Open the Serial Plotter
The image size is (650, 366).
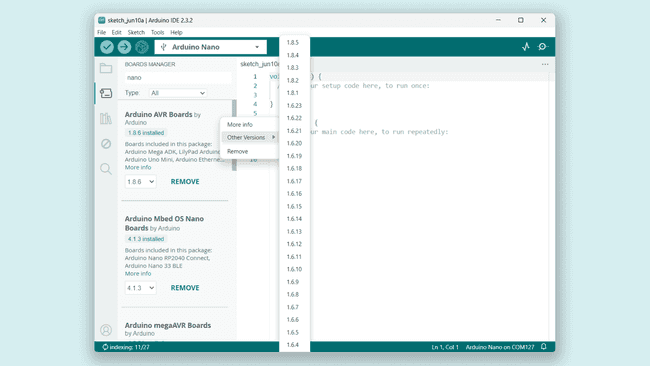pyautogui.click(x=526, y=46)
